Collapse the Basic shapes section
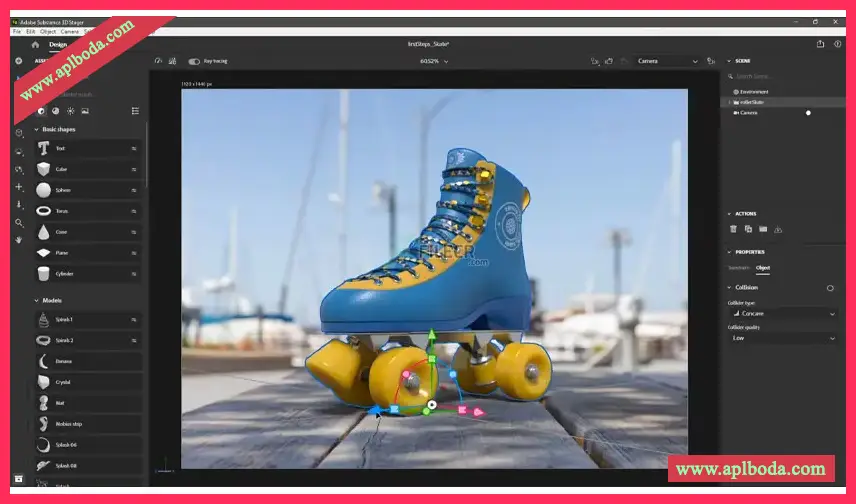 tap(37, 130)
